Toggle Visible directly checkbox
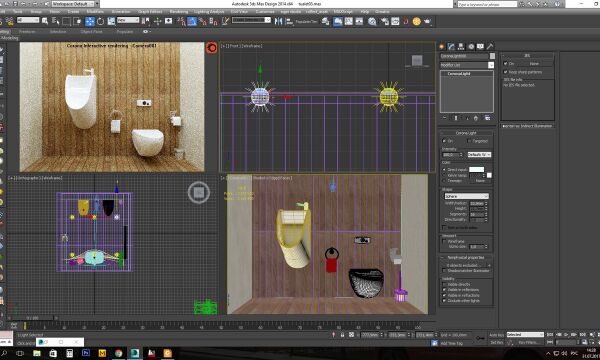Screen dimensions: 600x360 click(445, 285)
